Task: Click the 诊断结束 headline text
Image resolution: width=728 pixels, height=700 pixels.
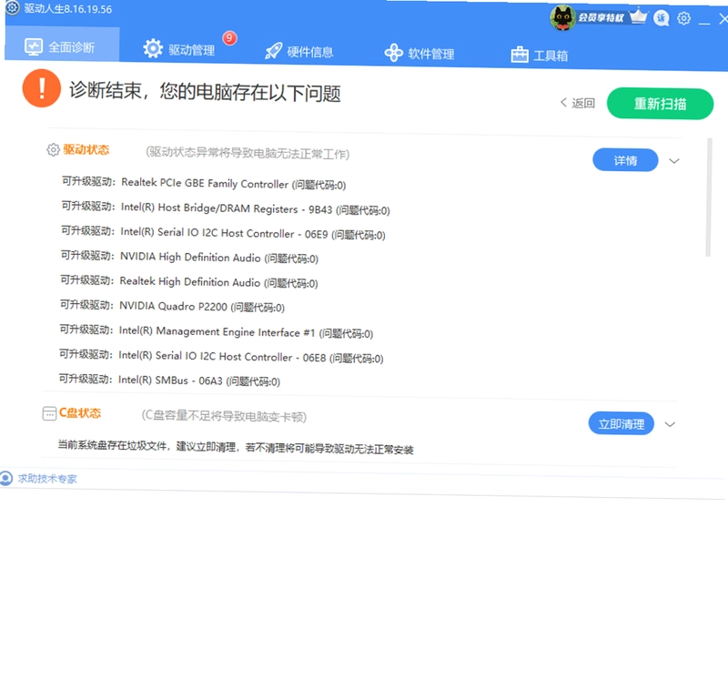Action: 205,92
